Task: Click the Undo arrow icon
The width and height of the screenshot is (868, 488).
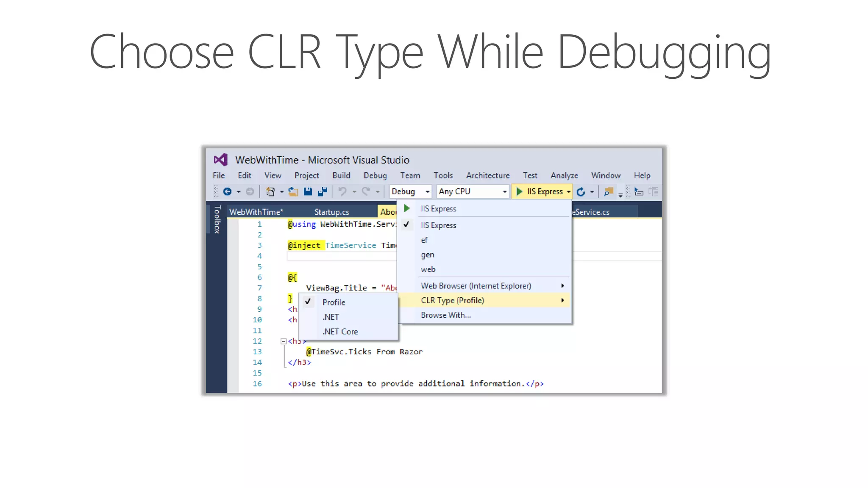Action: [x=342, y=192]
